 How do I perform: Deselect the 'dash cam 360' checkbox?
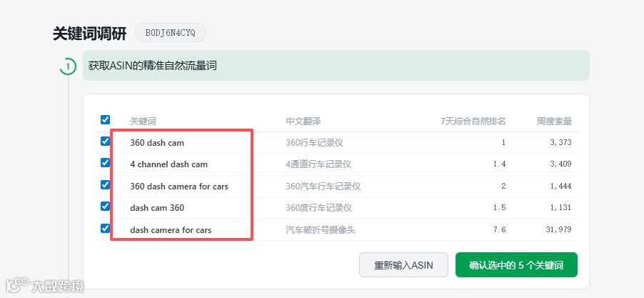point(106,207)
